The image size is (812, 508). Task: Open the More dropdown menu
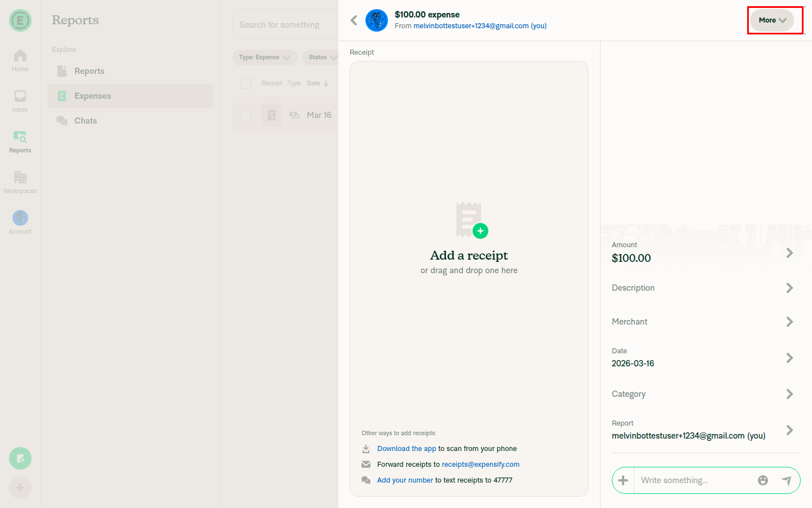[x=771, y=20]
